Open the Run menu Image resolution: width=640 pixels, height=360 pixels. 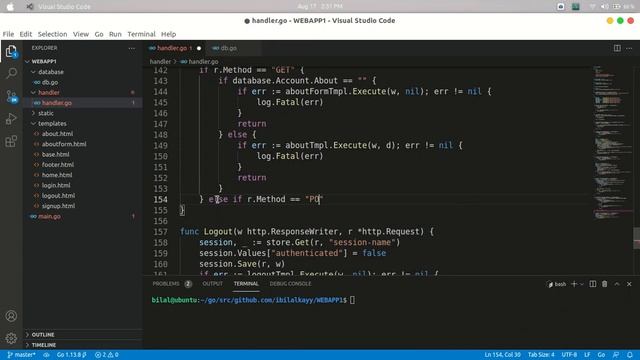click(x=115, y=34)
